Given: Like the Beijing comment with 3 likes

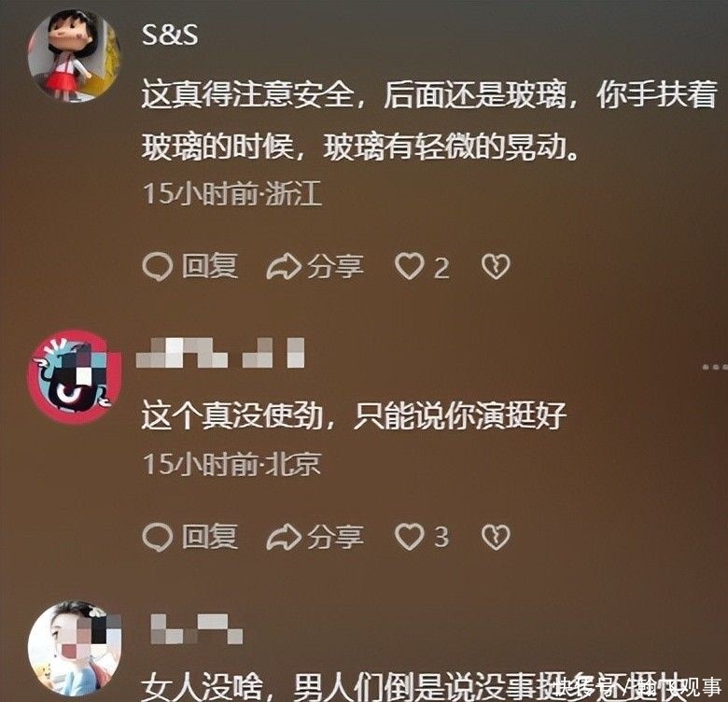Looking at the screenshot, I should 410,537.
